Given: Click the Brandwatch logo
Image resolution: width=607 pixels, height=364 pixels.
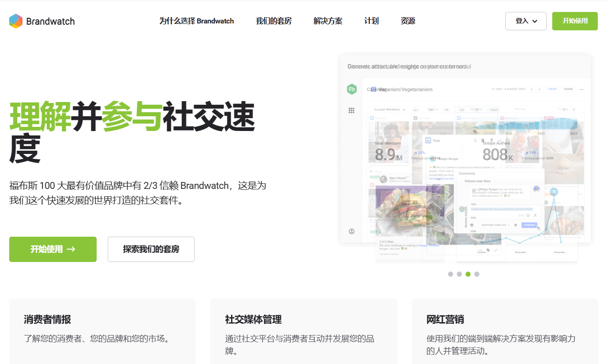Looking at the screenshot, I should pos(42,21).
